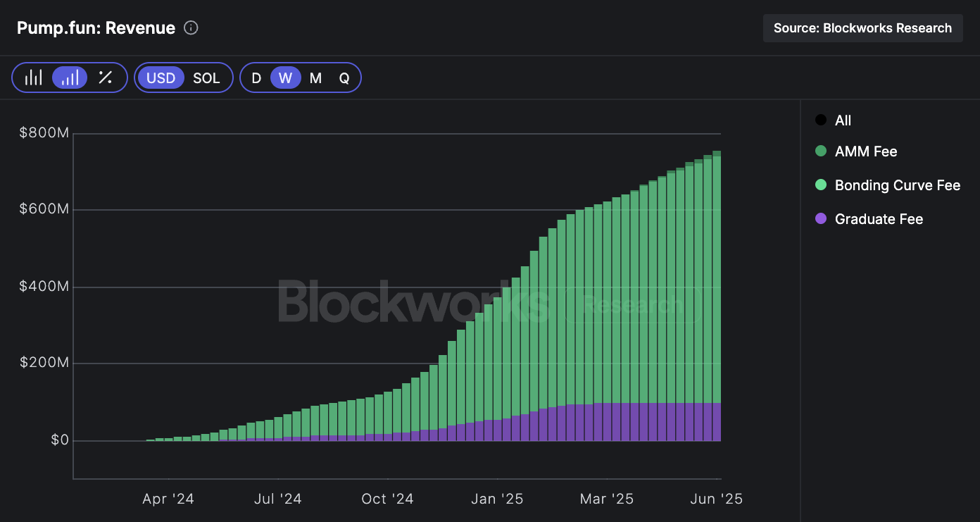980x522 pixels.
Task: Click the Jun '25 x-axis label
Action: (x=716, y=499)
